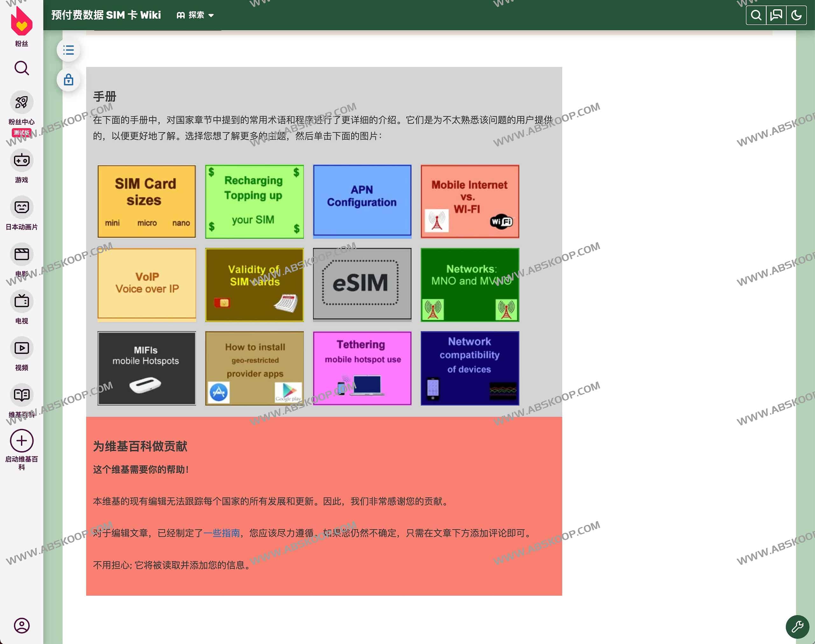Screen dimensions: 815x644
Task: Click the wiki title 预付费数据 SIM 卡 Wiki
Action: 106,15
